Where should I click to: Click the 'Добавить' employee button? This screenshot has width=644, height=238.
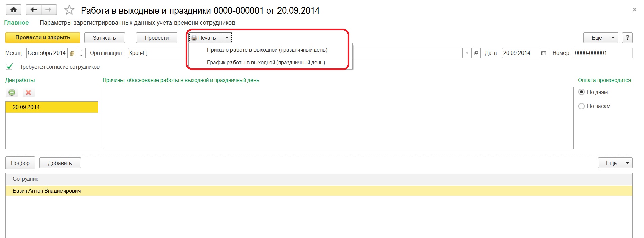60,163
